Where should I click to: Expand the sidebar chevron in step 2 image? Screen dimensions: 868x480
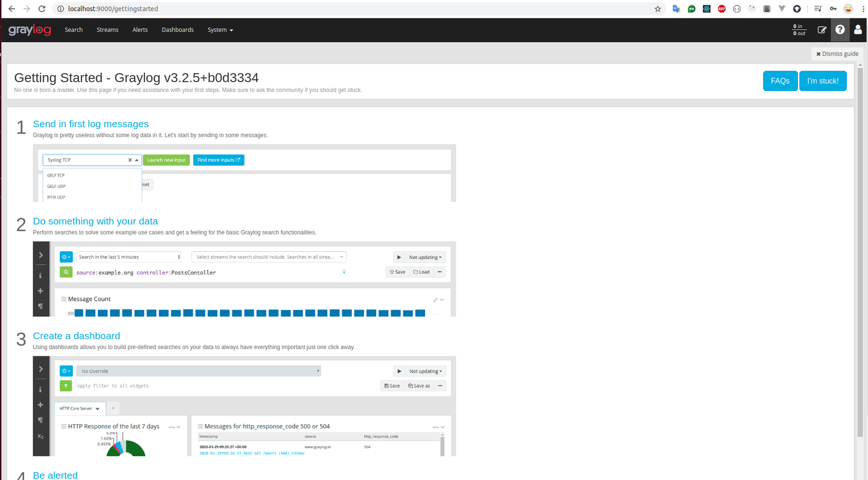click(41, 255)
